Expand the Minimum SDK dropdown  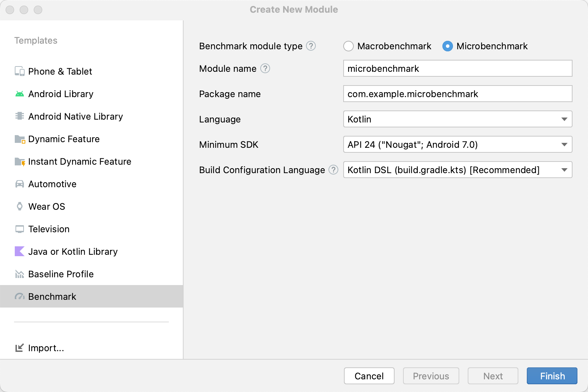(564, 144)
